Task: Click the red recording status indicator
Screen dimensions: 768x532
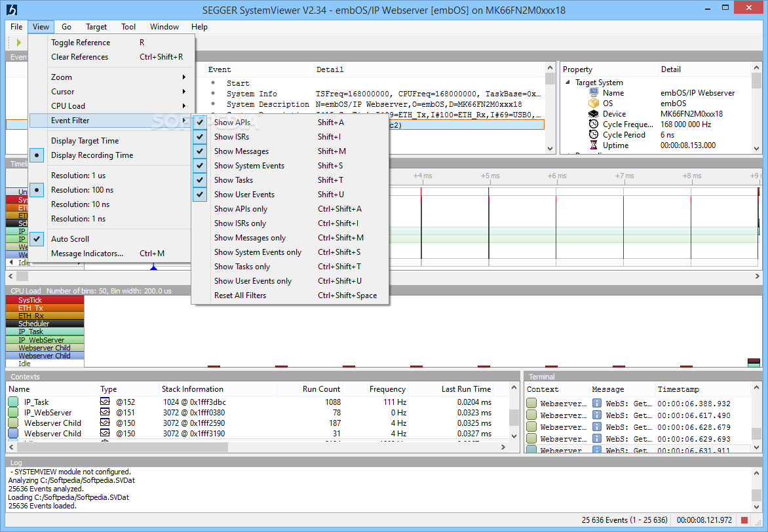Action: pos(744,520)
